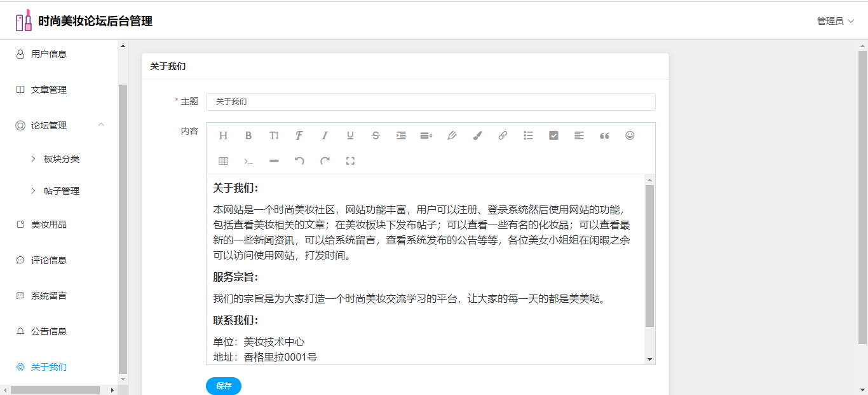868x395 pixels.
Task: Toggle blockquote formatting
Action: point(604,135)
